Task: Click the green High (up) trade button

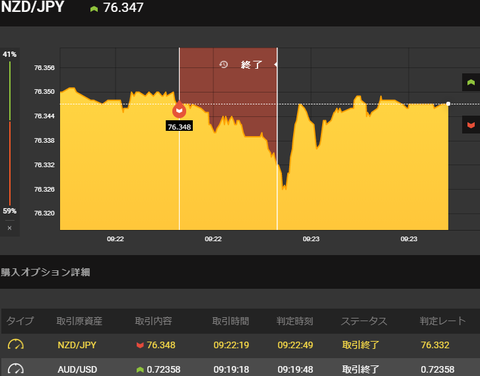Action: click(x=471, y=82)
